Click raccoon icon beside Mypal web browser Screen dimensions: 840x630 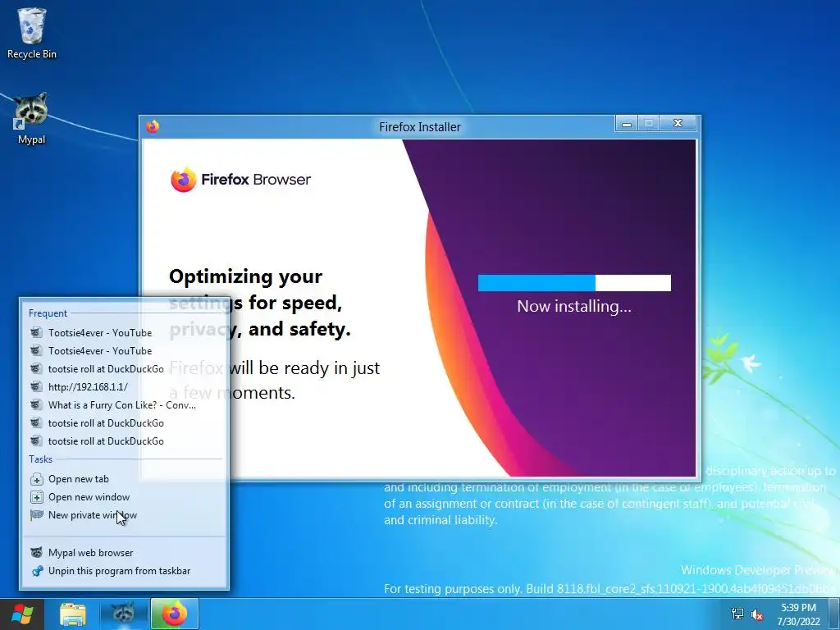coord(36,552)
